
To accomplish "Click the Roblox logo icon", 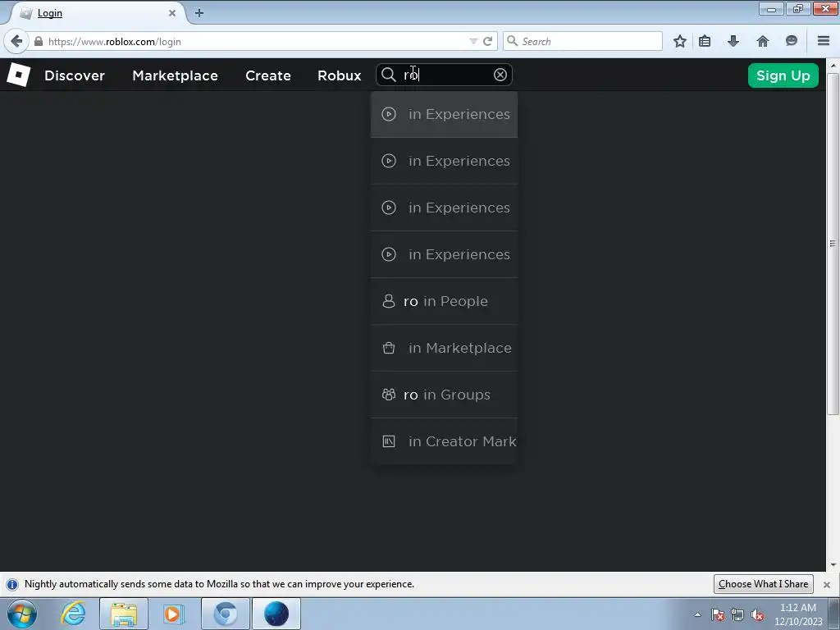I will [19, 75].
